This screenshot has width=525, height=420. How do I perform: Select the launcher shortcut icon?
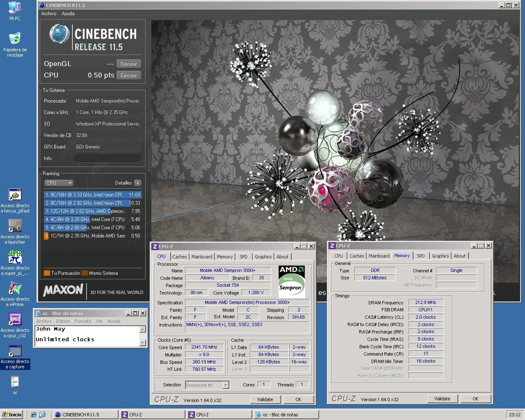pos(15,226)
